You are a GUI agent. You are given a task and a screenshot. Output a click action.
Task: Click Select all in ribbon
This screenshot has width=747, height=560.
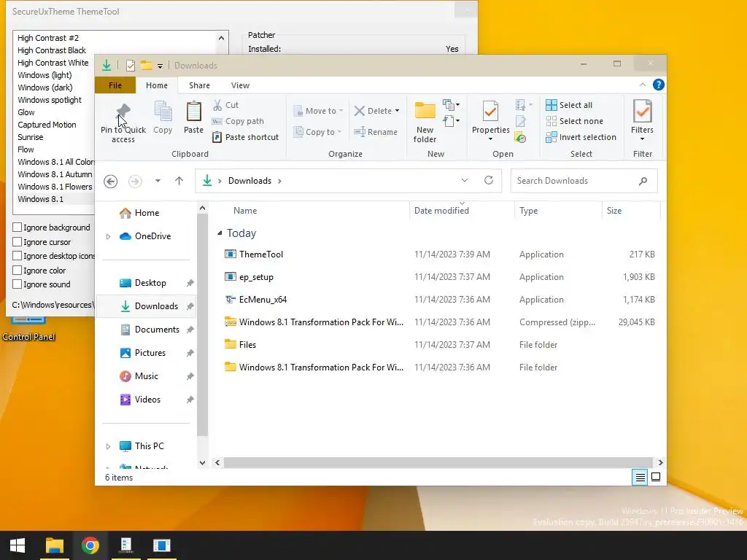(569, 105)
